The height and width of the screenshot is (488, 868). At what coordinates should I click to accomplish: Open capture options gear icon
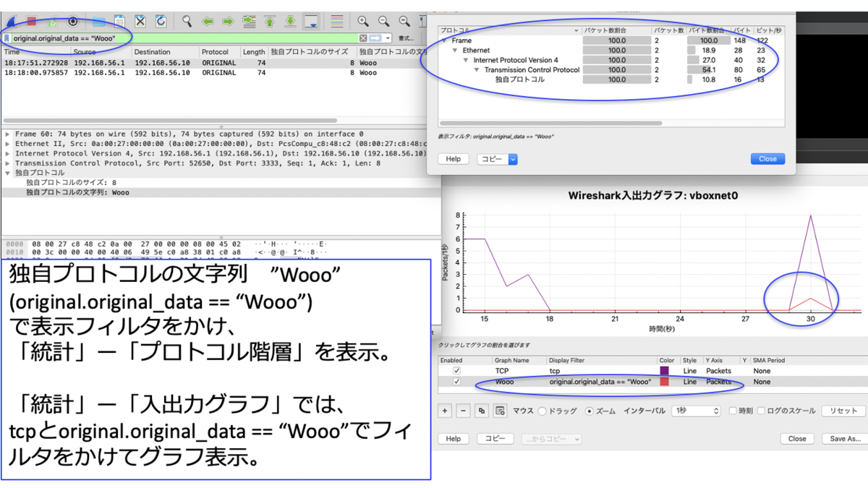click(72, 22)
